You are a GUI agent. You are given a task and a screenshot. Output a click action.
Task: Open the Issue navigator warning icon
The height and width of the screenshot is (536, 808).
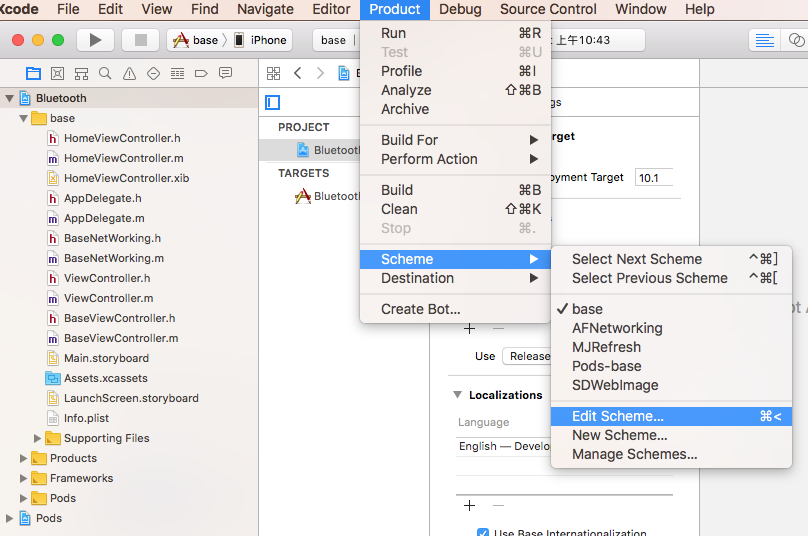tap(129, 74)
